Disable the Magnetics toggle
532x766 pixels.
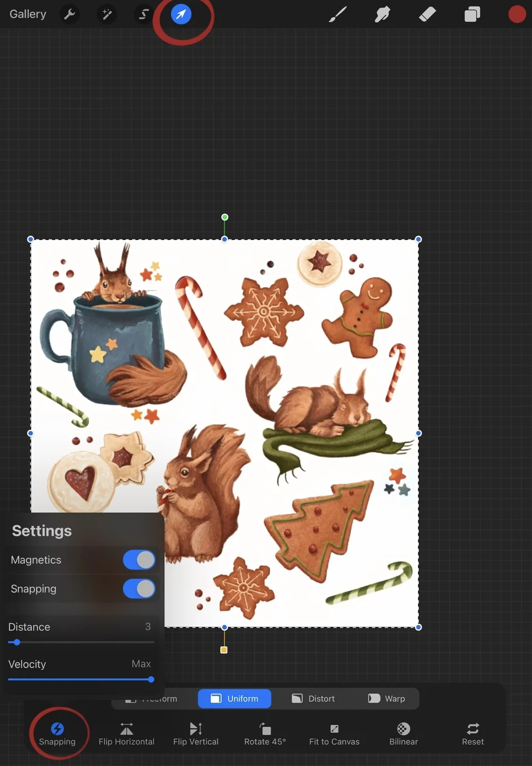click(x=139, y=559)
